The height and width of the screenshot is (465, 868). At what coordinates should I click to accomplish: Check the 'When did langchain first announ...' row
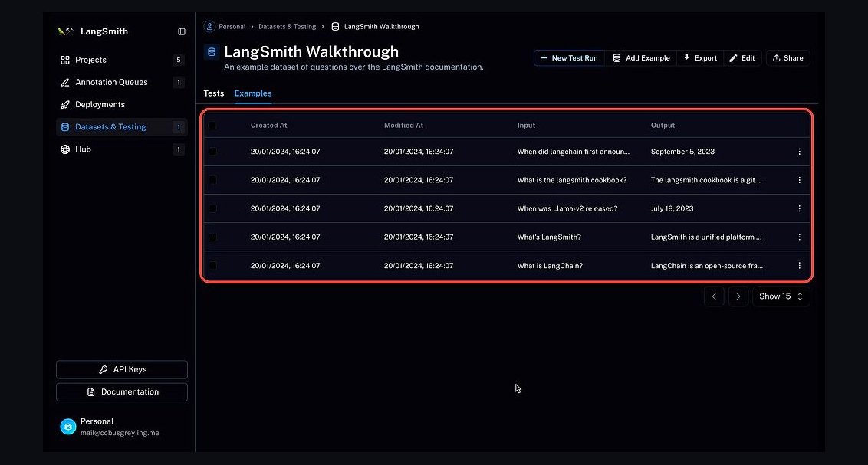(212, 152)
